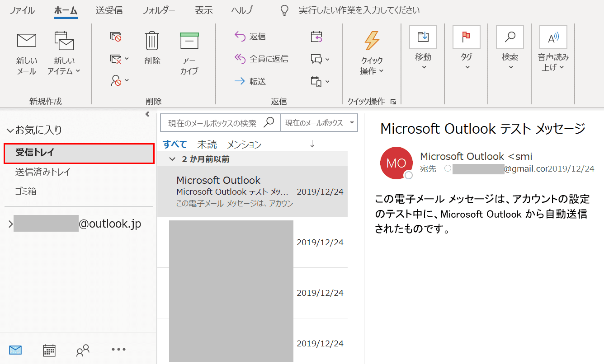Open the Calendar view icon
The width and height of the screenshot is (604, 364).
coord(49,350)
